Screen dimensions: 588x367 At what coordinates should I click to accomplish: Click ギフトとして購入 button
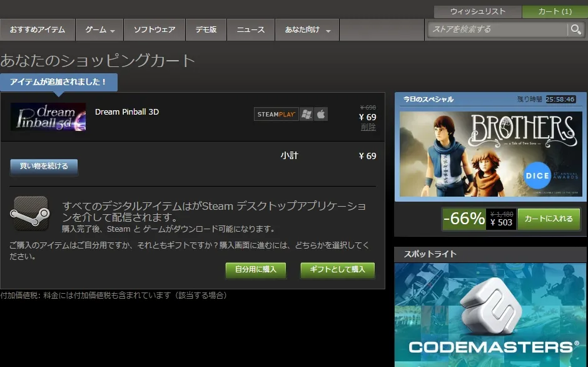pos(338,270)
